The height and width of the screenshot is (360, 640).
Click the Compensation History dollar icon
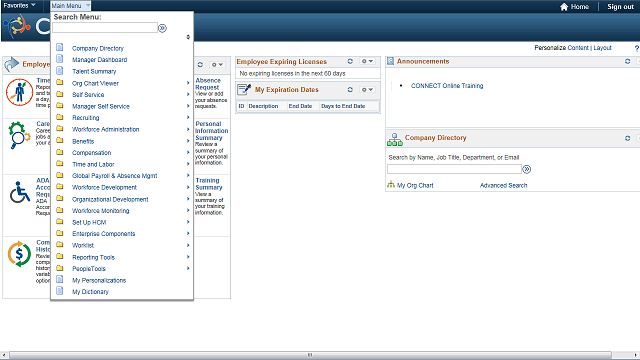pos(19,254)
